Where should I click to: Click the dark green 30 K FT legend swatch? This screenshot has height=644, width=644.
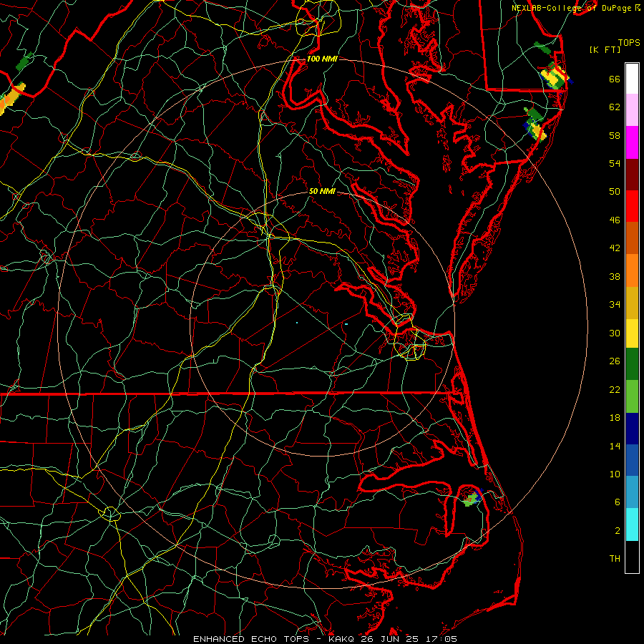632,364
